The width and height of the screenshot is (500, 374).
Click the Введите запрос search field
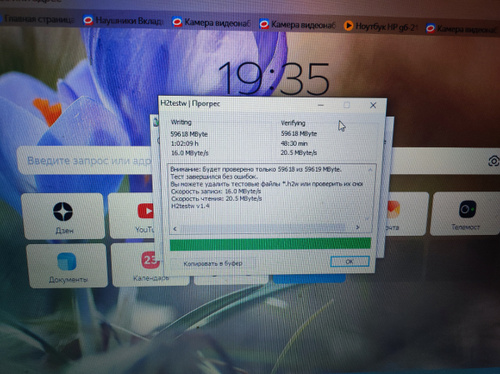click(x=88, y=161)
